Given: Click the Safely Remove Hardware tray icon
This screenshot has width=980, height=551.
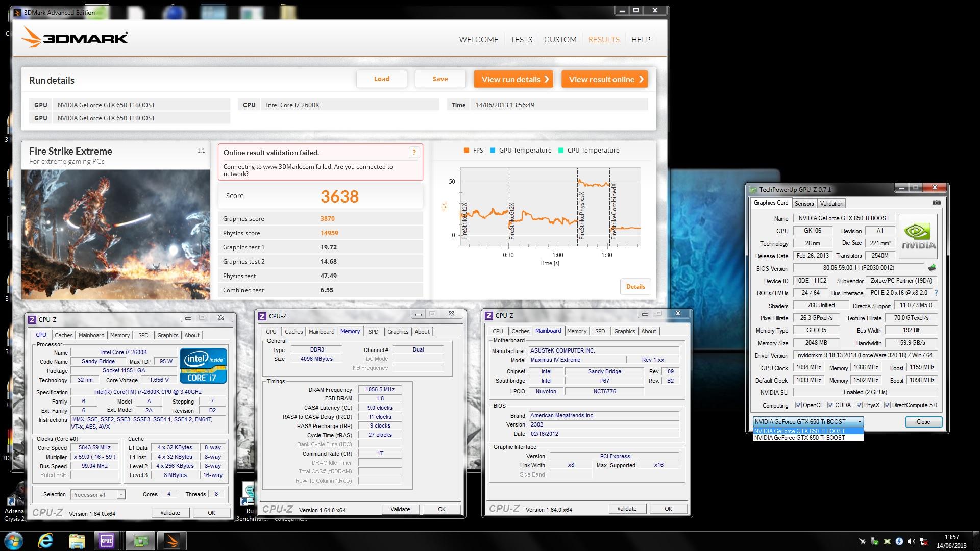Looking at the screenshot, I should tap(875, 541).
